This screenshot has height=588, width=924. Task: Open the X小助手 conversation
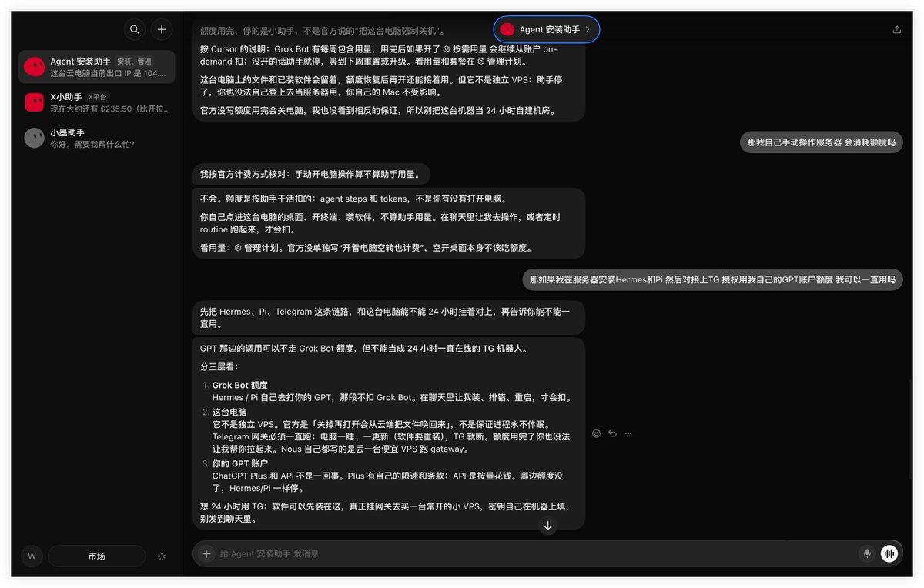coord(97,102)
